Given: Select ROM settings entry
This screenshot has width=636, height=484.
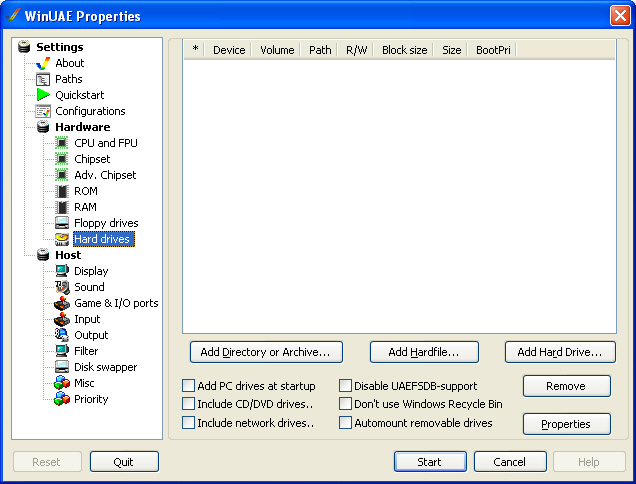Looking at the screenshot, I should click(x=86, y=191).
